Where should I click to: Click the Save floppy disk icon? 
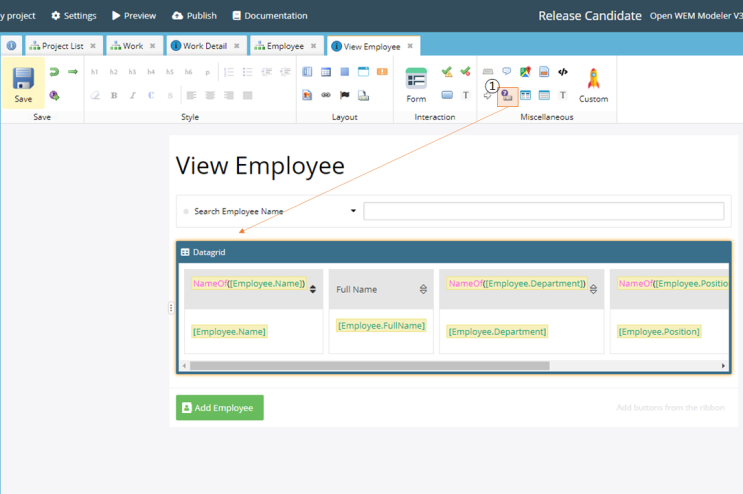pos(23,79)
